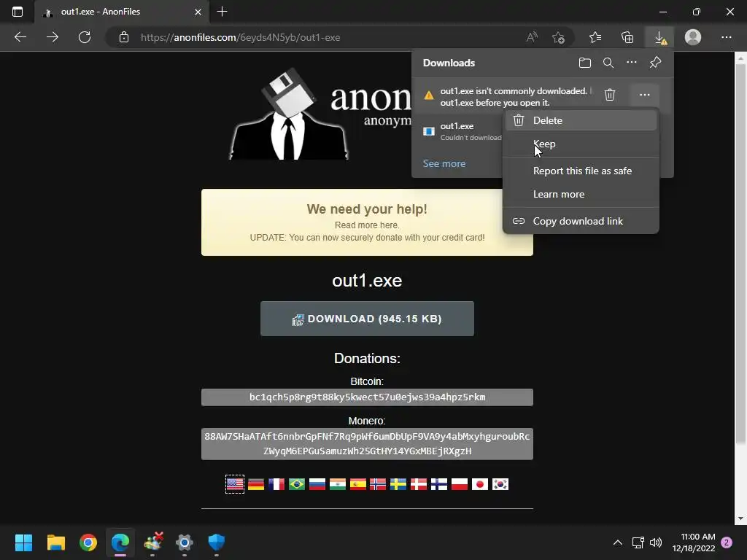Select the Brazilian flag language
The height and width of the screenshot is (560, 747).
[x=297, y=484]
